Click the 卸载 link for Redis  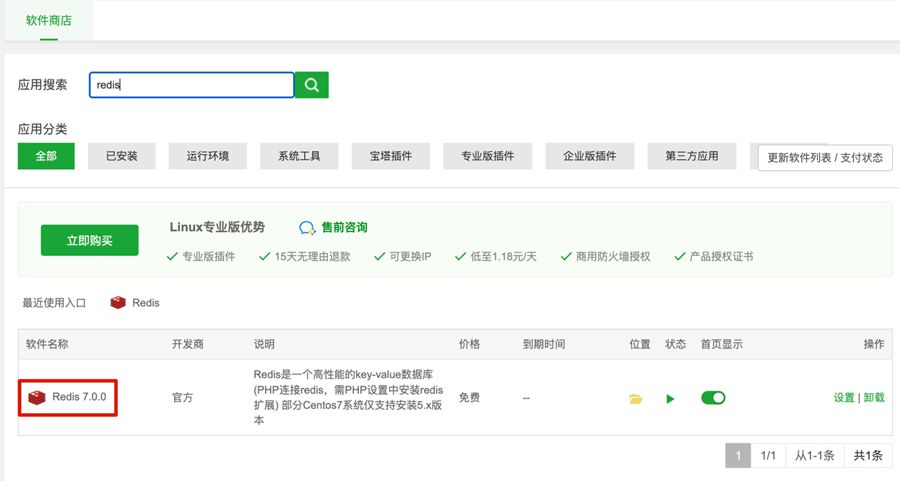coord(874,397)
